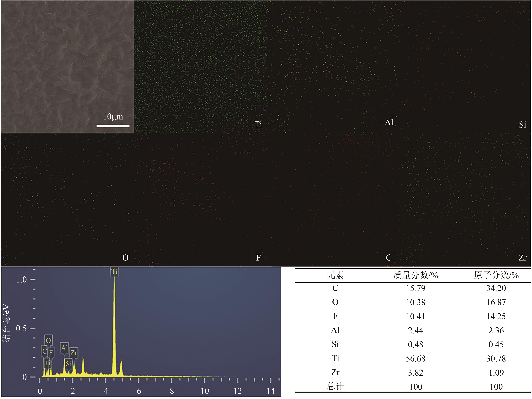This screenshot has width=532, height=399.
Task: Click the 总计 row label in table
Action: click(x=335, y=386)
